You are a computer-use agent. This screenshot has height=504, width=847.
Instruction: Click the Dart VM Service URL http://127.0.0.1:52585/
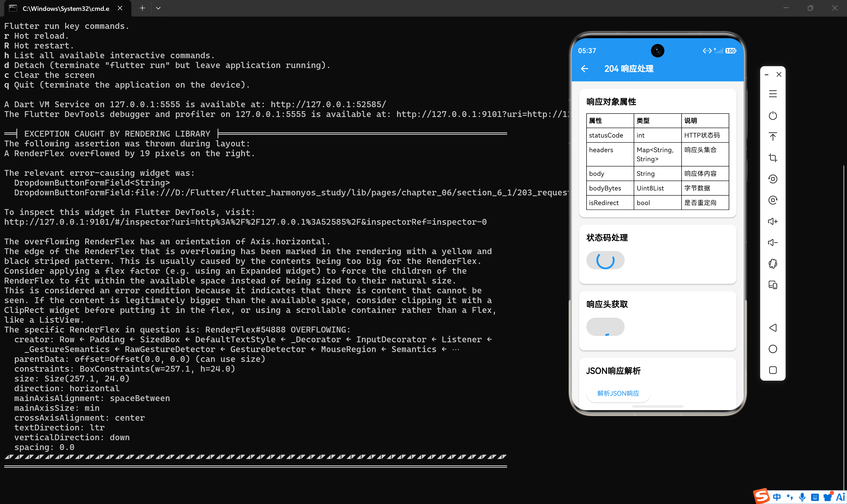(328, 104)
